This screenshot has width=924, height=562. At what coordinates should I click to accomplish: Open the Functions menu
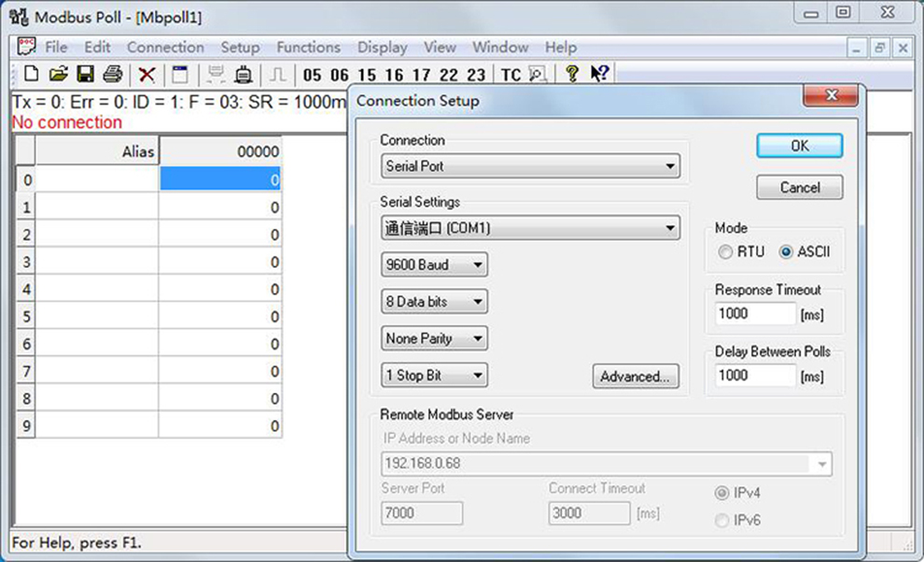click(308, 48)
